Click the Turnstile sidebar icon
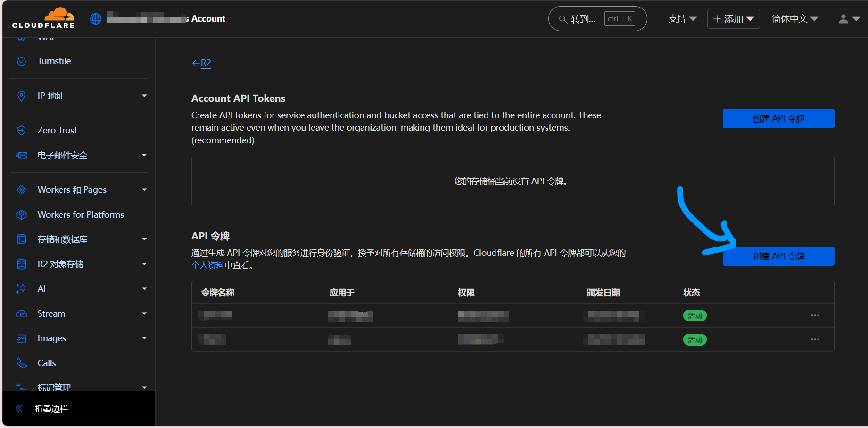Screen dimensions: 868x428 pyautogui.click(x=21, y=61)
